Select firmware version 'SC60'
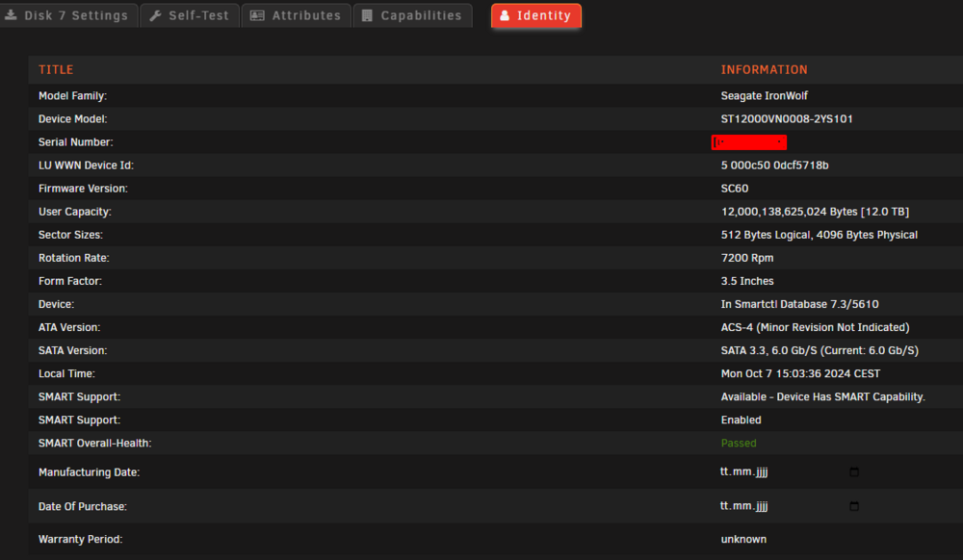Screen dimensions: 963x560 pos(735,189)
